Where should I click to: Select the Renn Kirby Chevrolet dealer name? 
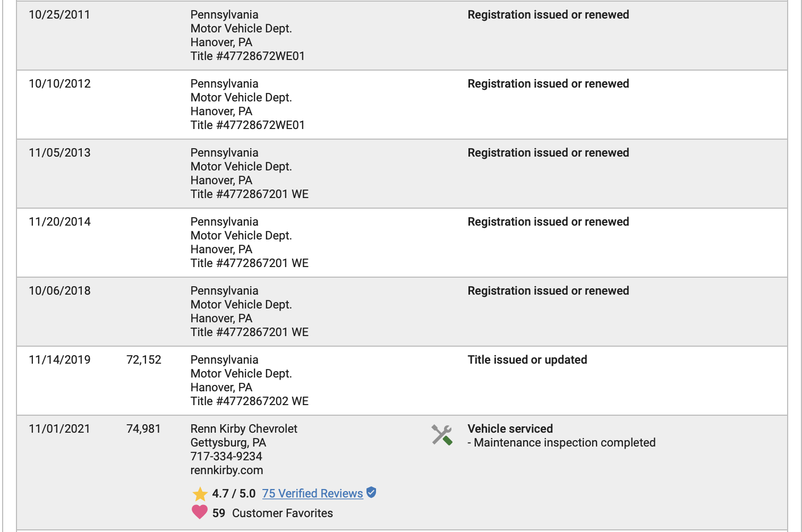[244, 429]
